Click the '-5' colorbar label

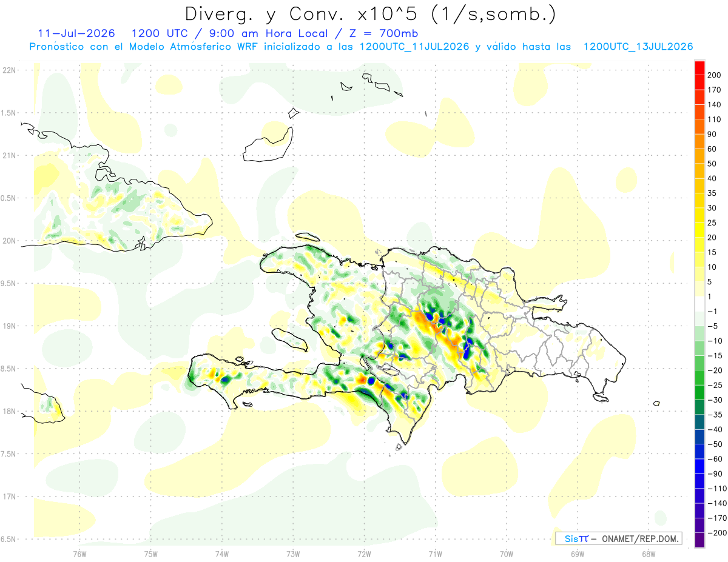click(712, 326)
